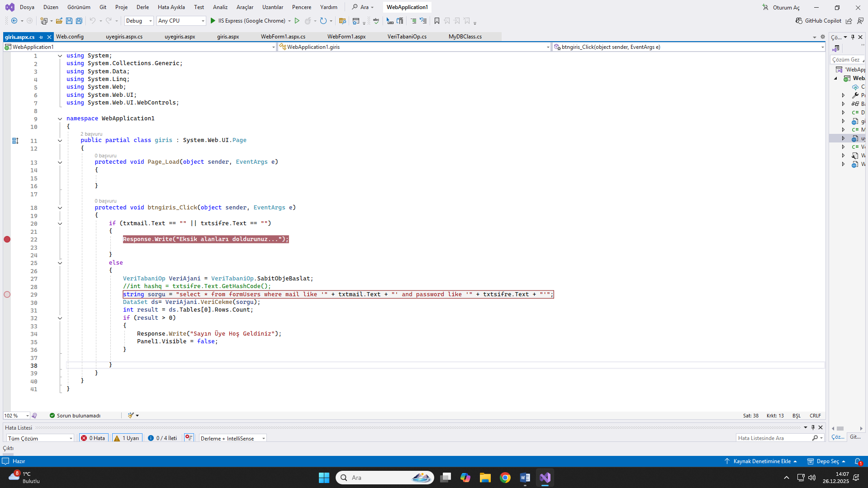
Task: Collapse the btngiris_Click method on line 18
Action: 60,208
